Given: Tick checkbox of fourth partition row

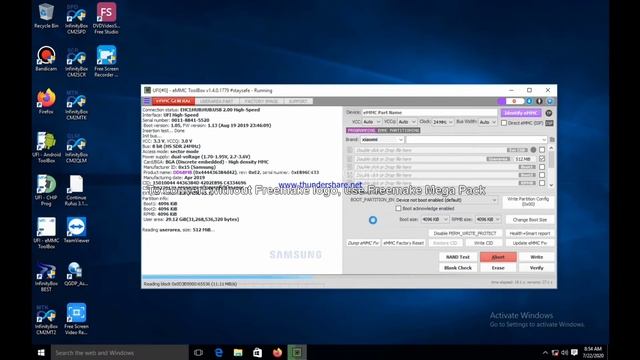Looking at the screenshot, I should 542,175.
